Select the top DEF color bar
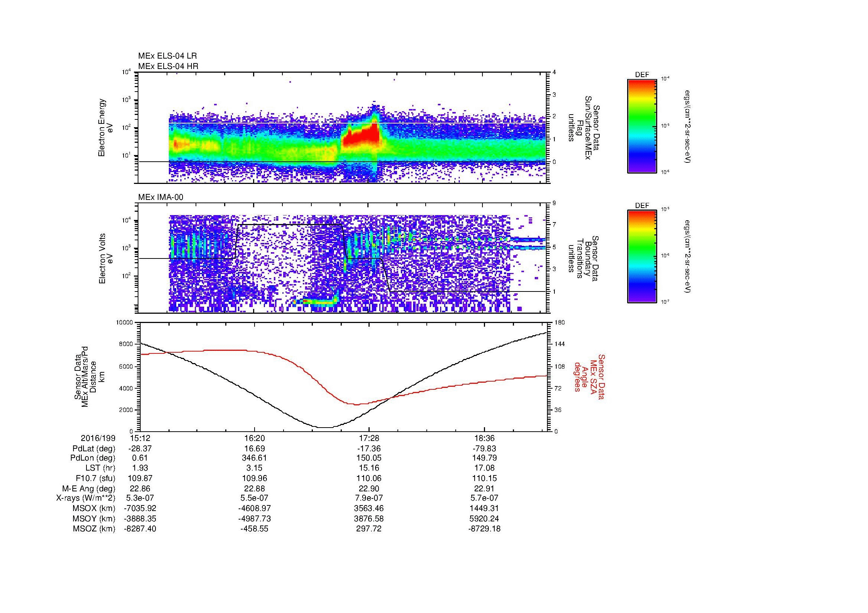This screenshot has height=613, width=868. tap(642, 126)
